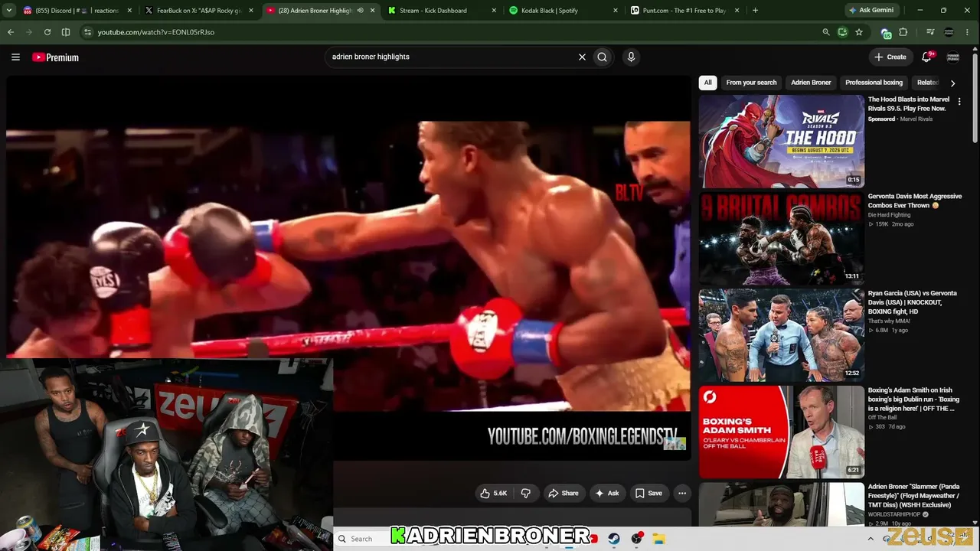The height and width of the screenshot is (551, 980).
Task: Open 'Gervonta Davis Most Aggressive Combos' video title
Action: (914, 201)
